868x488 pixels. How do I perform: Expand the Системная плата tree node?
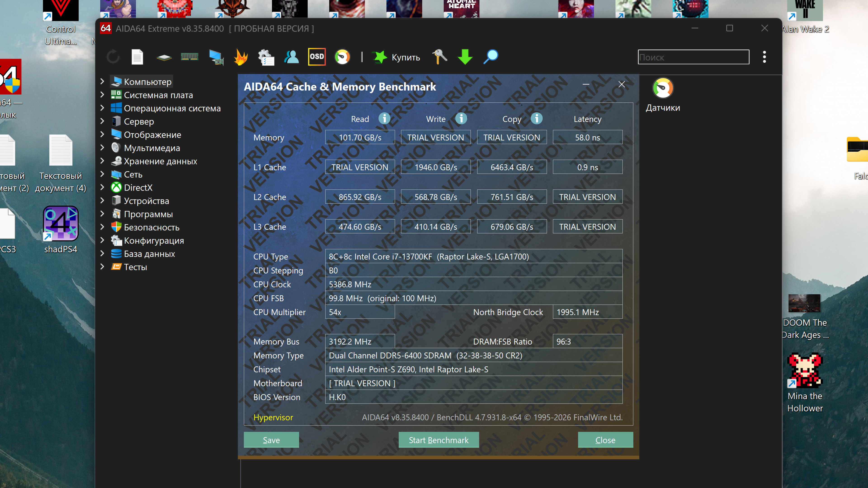102,95
